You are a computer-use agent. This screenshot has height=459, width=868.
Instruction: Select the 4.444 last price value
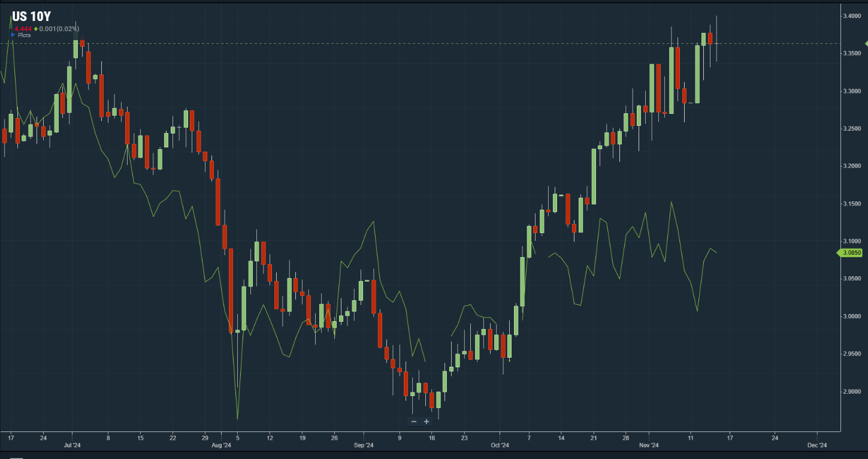[x=23, y=29]
